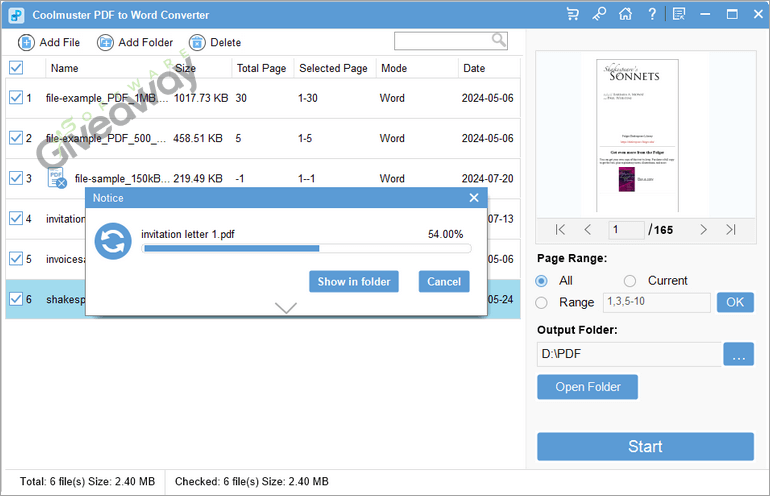Open the shopping cart purchase icon
Viewport: 770px width, 496px height.
click(x=573, y=14)
